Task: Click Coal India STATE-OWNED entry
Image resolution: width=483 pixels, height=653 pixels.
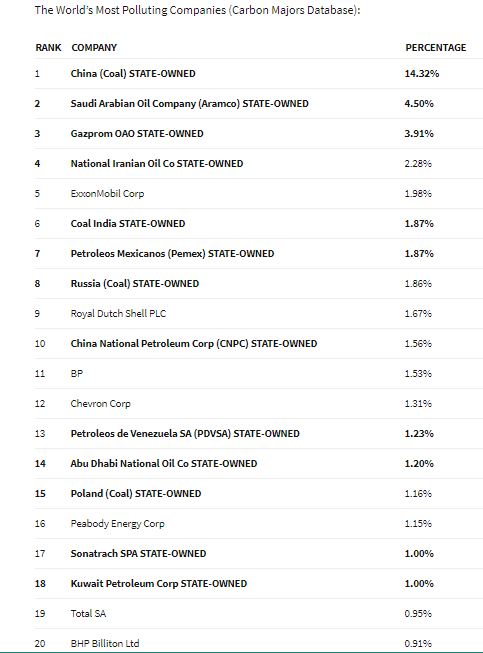Action: tap(128, 224)
